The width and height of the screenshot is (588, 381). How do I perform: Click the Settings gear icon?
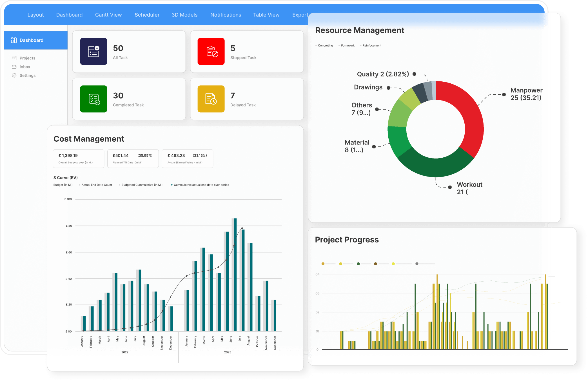(14, 75)
